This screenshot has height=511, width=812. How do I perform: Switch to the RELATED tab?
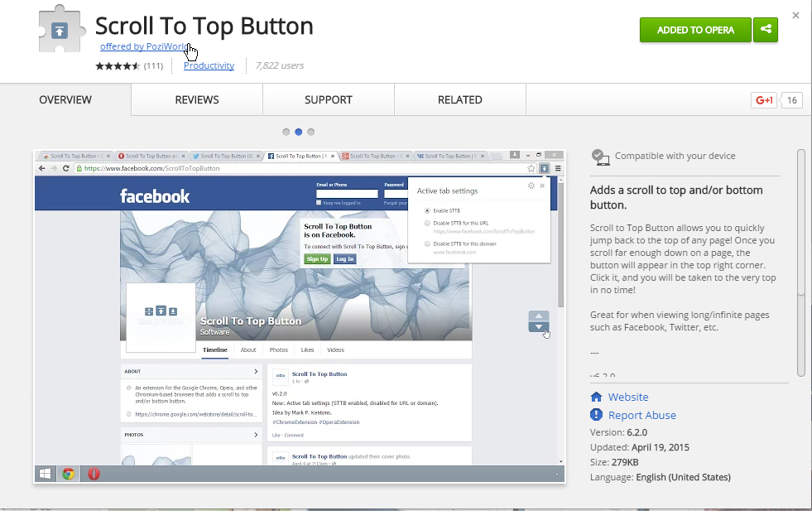tap(460, 99)
